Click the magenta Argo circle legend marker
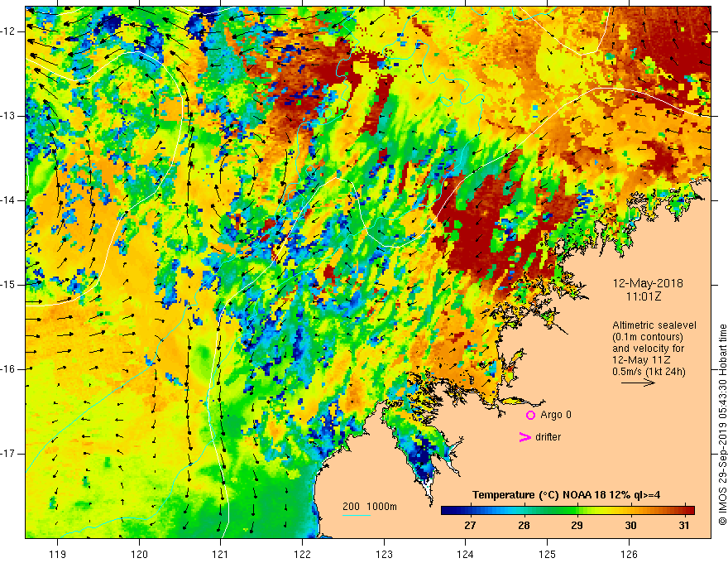Viewport: 728px width, 563px height. [x=530, y=416]
